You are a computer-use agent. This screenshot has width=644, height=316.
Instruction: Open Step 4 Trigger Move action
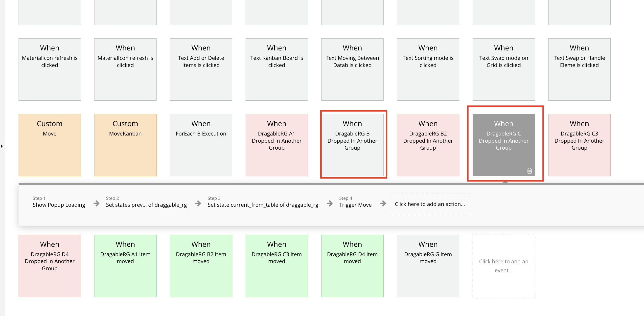point(355,202)
